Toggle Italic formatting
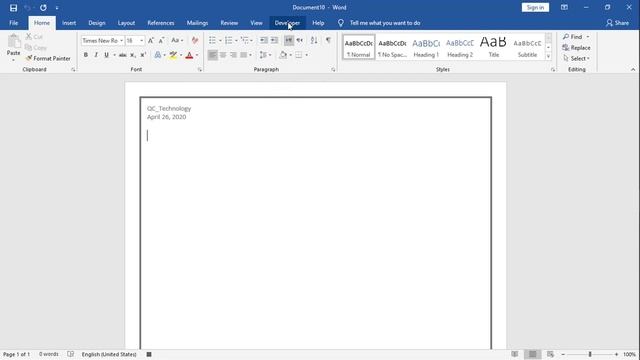Viewport: 640px width, 360px height. pos(96,55)
